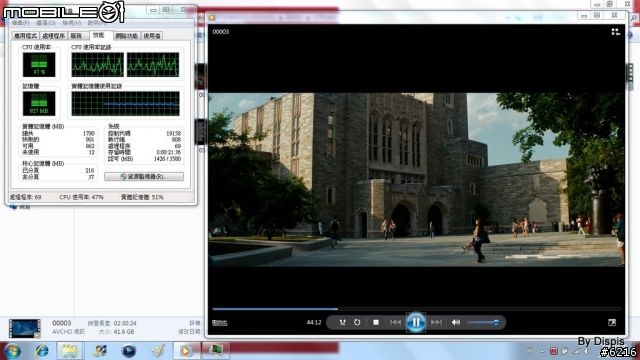The width and height of the screenshot is (640, 360).
Task: Open the Windows Start menu orb
Action: pyautogui.click(x=12, y=351)
